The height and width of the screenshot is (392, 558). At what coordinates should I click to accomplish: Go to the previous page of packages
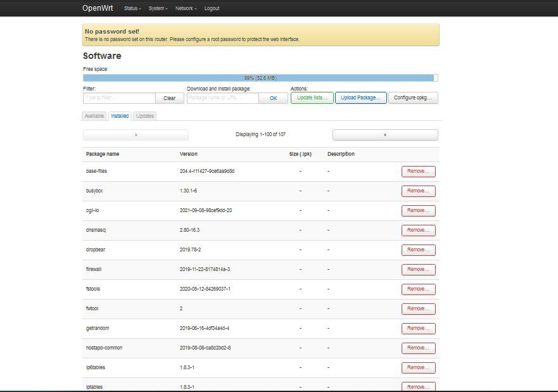pyautogui.click(x=136, y=135)
